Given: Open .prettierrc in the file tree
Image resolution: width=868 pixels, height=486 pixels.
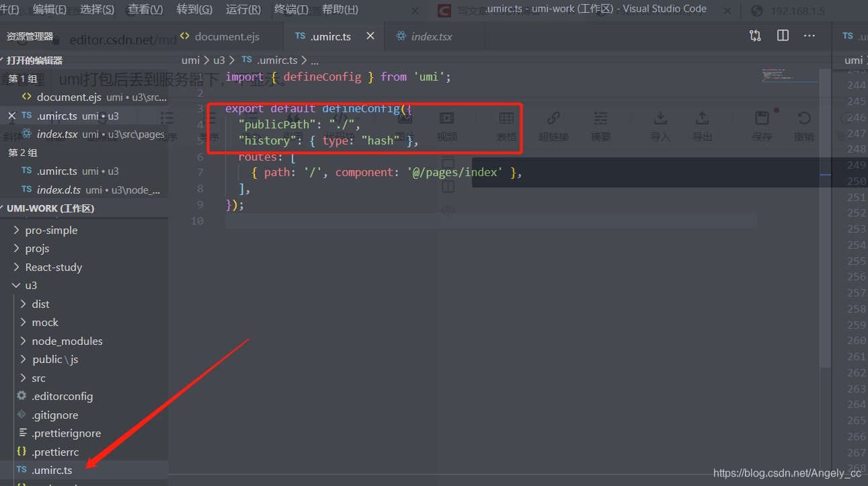Looking at the screenshot, I should click(x=55, y=452).
